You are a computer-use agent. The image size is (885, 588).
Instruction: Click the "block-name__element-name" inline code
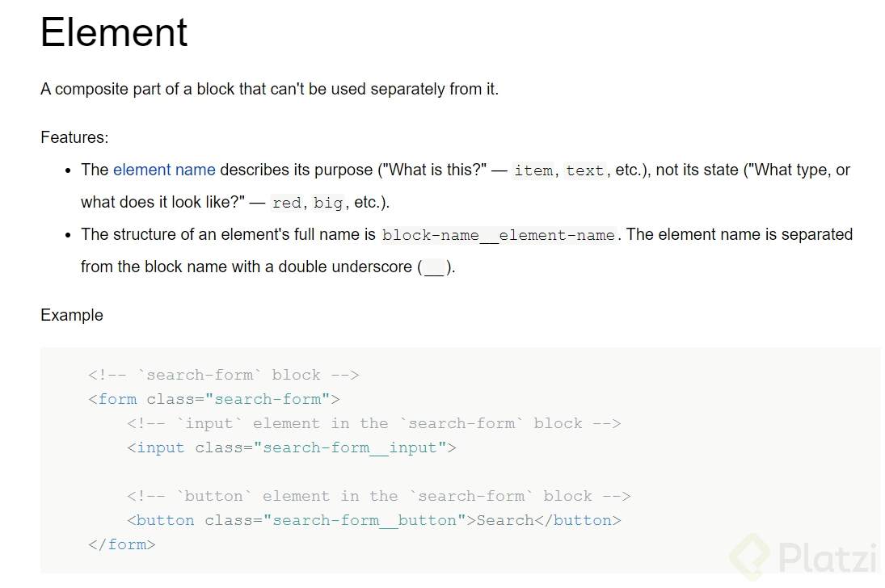coord(499,236)
